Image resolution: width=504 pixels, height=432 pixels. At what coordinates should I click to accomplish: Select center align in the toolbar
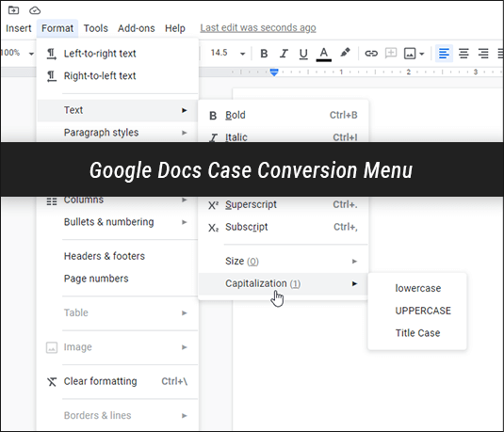click(463, 54)
